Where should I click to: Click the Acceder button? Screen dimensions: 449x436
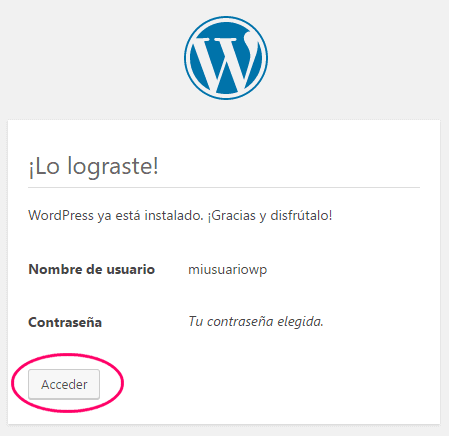pyautogui.click(x=64, y=384)
